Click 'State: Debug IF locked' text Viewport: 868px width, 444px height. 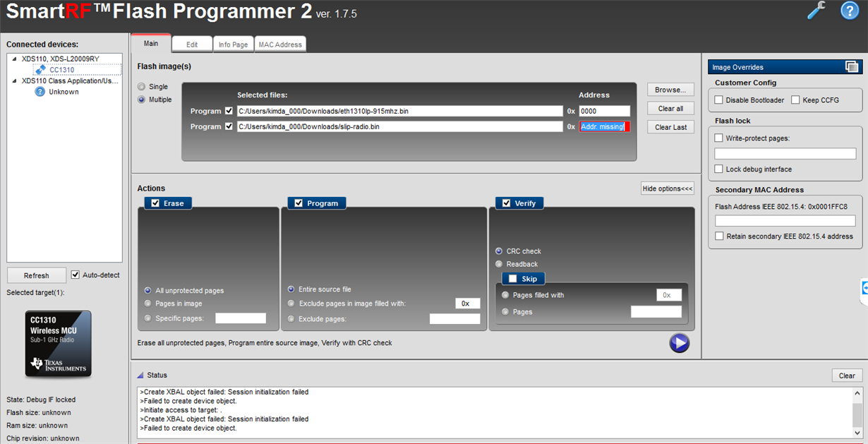point(41,400)
